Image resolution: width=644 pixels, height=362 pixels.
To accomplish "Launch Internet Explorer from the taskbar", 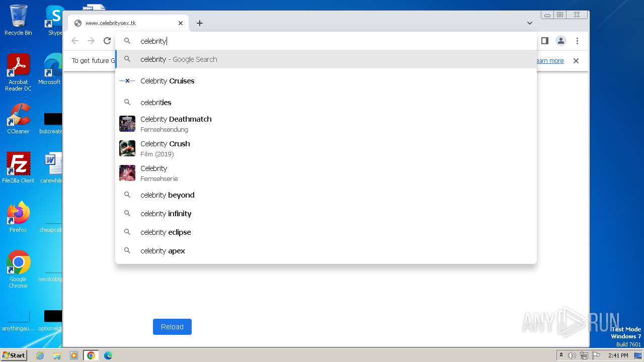I will tap(40, 355).
